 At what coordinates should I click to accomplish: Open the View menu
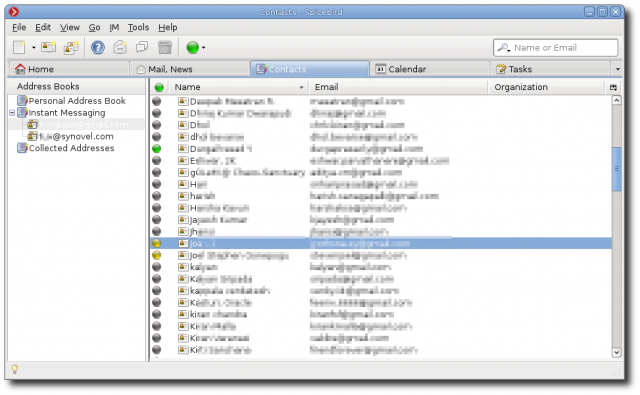click(x=70, y=27)
